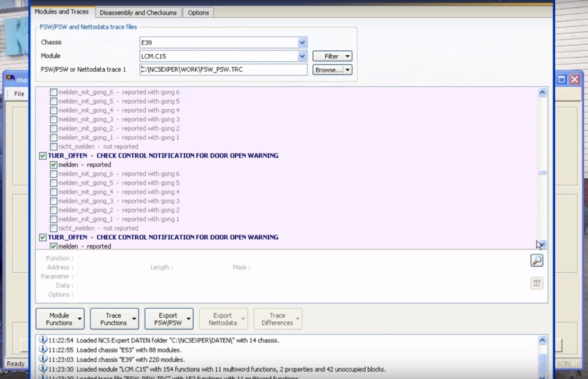
Task: Click 'melden_mit_gong_2 - reported with gong 2' under first TUER_OFFEN
Action: point(119,210)
